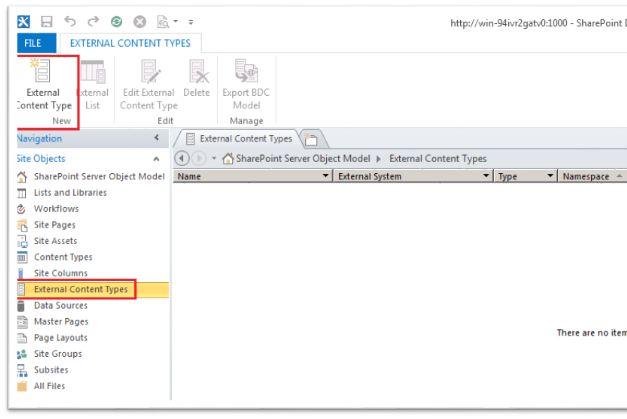Click the home icon in the breadcrumb
627x419 pixels.
[x=228, y=159]
